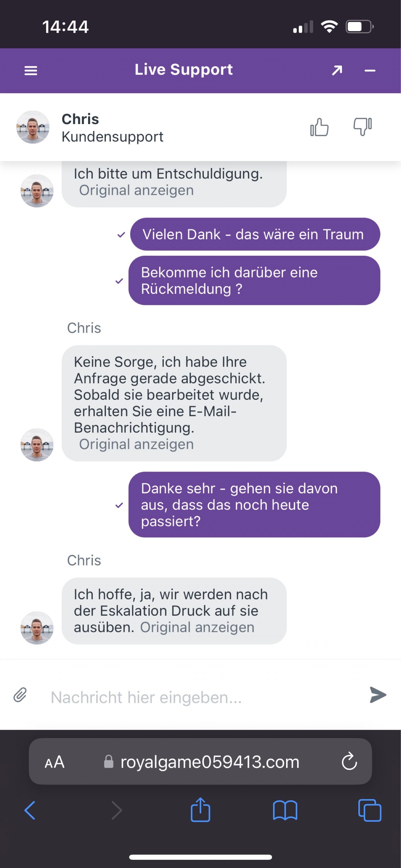The image size is (401, 868).
Task: Tap the message input field
Action: point(202,697)
